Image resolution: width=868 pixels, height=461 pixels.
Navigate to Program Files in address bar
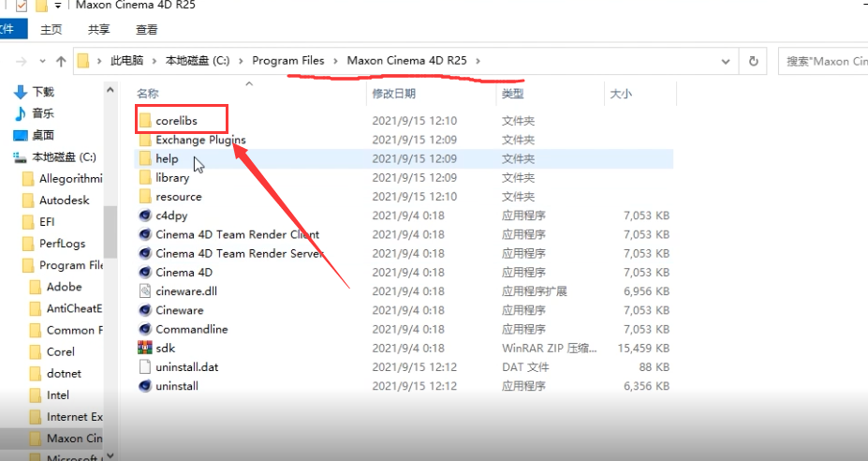pos(287,61)
